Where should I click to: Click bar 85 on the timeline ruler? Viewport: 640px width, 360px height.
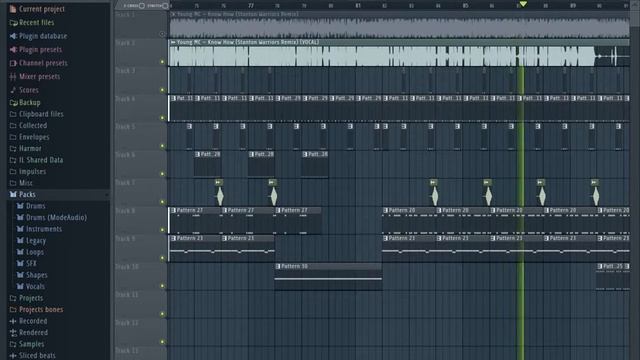click(465, 6)
